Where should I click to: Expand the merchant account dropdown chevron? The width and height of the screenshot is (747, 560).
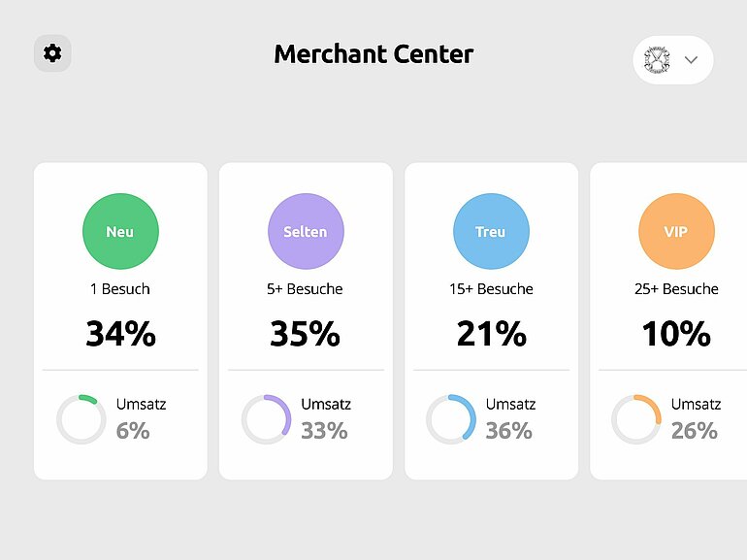coord(691,60)
